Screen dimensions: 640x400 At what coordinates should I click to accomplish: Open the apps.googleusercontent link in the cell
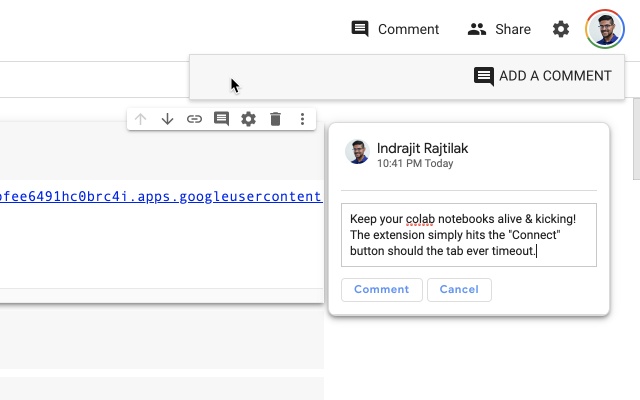click(x=160, y=197)
